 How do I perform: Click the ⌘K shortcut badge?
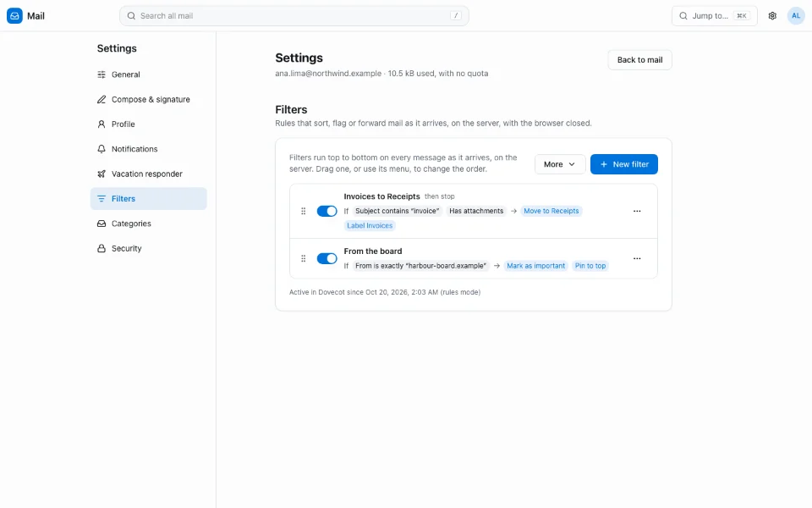[742, 16]
